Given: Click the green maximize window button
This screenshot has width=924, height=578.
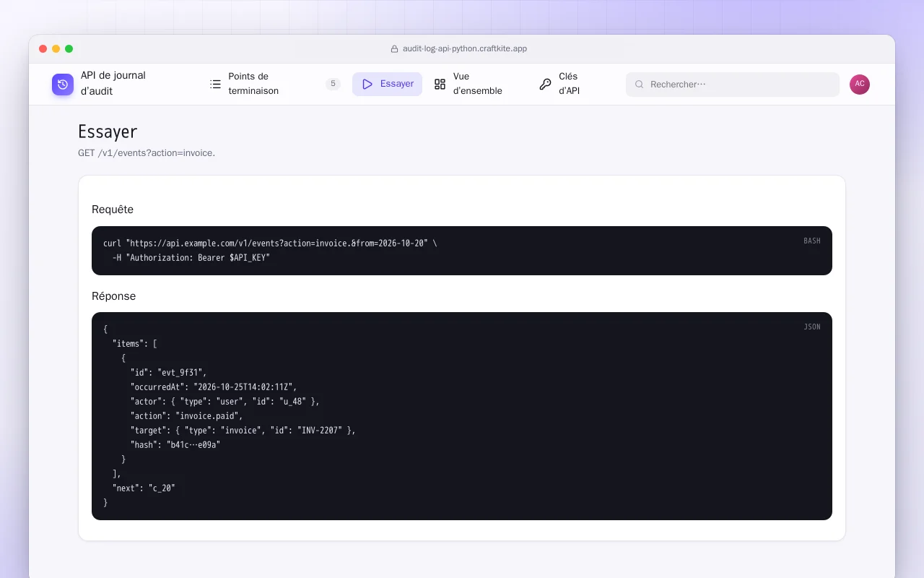Looking at the screenshot, I should [x=69, y=49].
